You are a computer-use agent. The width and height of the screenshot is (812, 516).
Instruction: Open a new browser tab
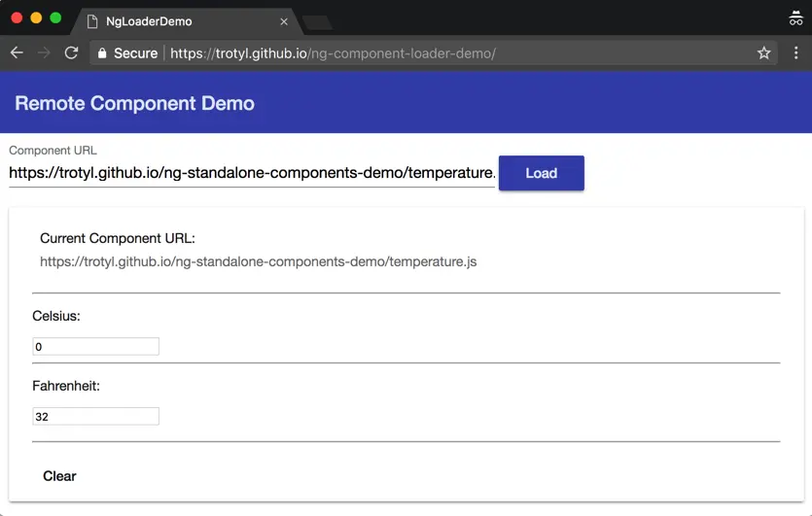[x=317, y=21]
